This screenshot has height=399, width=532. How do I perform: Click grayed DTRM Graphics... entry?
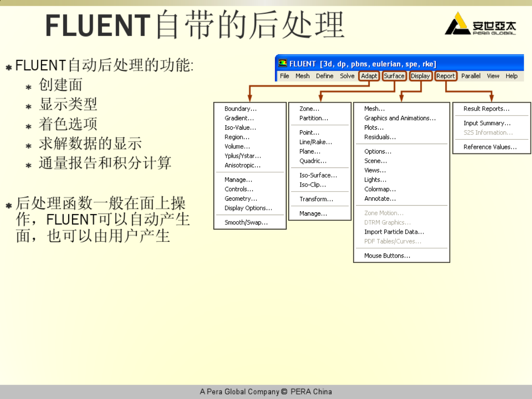pos(387,222)
